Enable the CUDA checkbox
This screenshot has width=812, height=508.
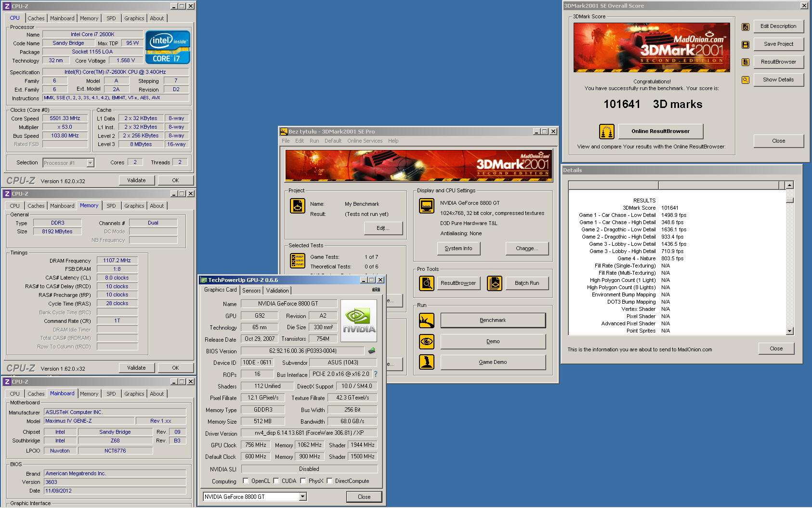point(276,481)
